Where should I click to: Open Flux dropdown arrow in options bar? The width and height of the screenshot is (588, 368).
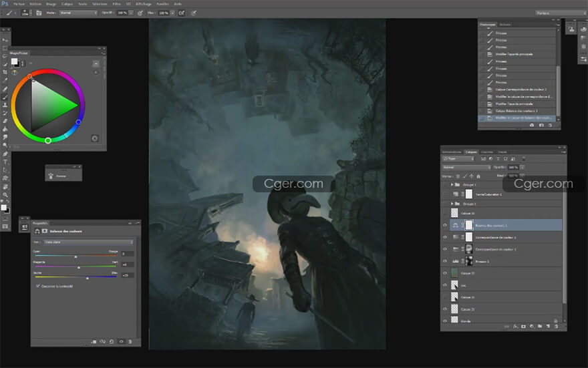[172, 13]
